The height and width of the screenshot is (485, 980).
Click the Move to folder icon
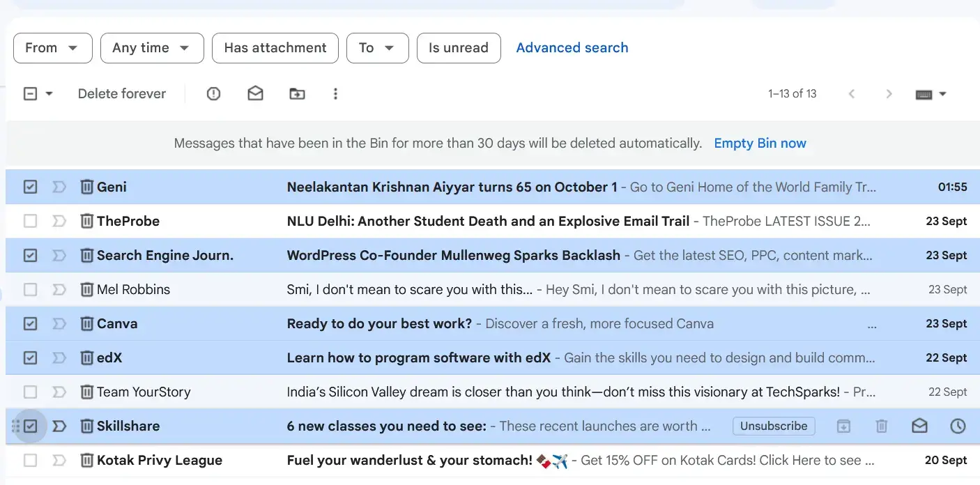click(298, 93)
